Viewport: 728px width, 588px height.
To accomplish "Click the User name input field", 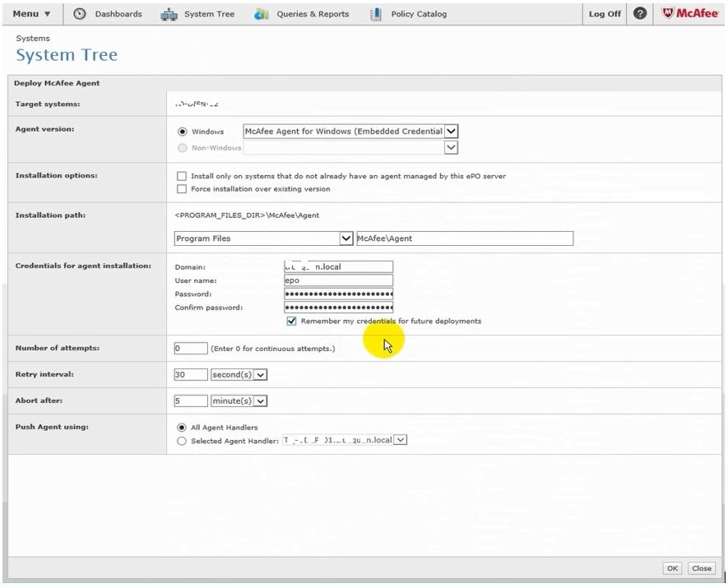I will click(338, 280).
